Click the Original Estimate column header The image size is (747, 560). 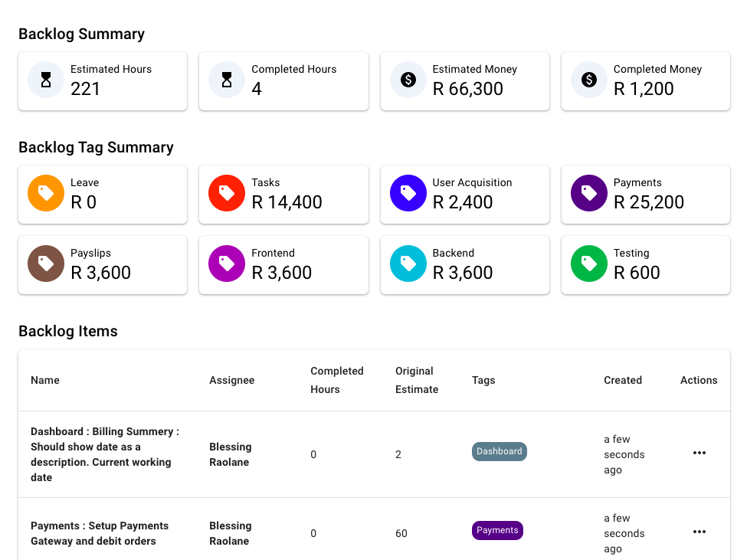[x=417, y=380]
